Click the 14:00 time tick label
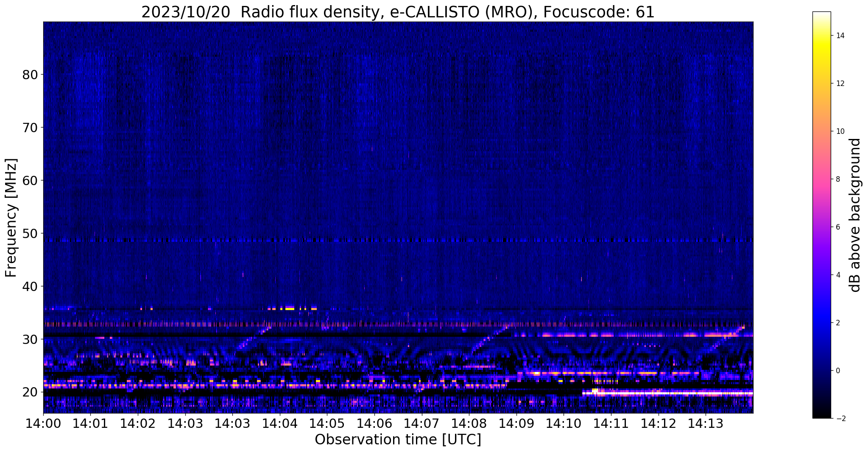868x452 pixels. coord(43,423)
